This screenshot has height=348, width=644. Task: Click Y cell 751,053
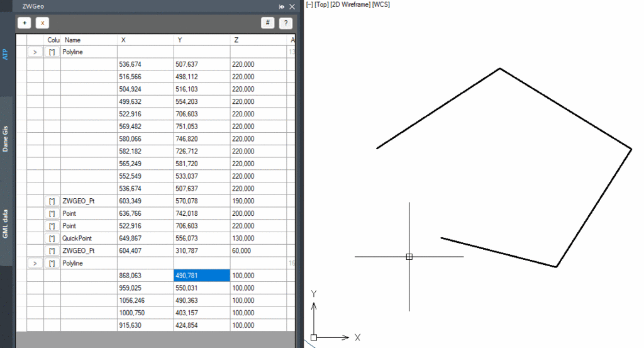[x=202, y=126]
